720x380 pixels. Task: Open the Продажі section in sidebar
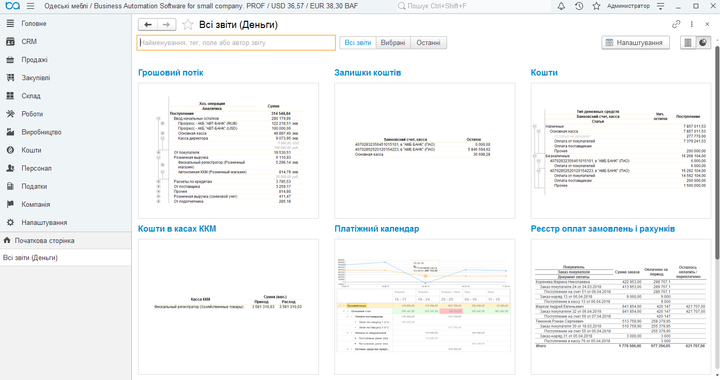34,60
